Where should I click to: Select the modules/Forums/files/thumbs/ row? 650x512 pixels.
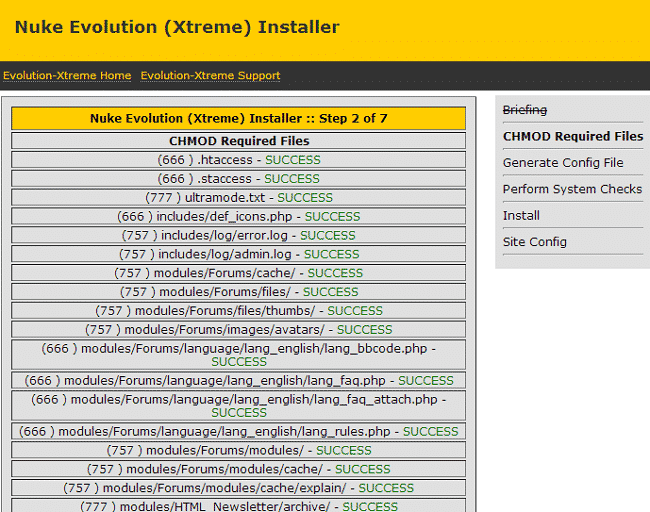pos(239,311)
